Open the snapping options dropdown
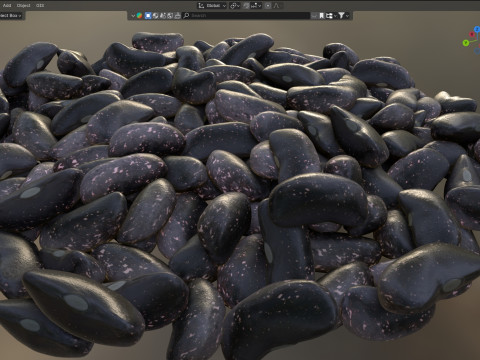The height and width of the screenshot is (360, 480). point(256,6)
